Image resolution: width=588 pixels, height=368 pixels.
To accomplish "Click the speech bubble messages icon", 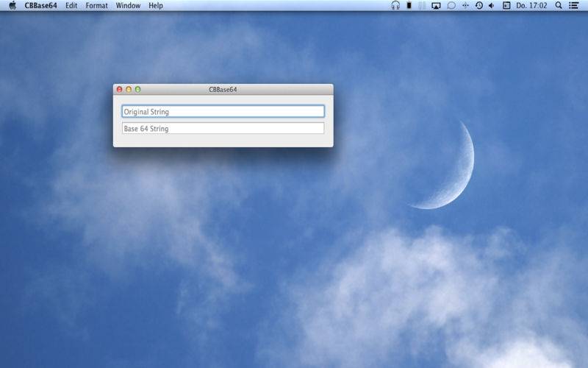I will point(451,5).
